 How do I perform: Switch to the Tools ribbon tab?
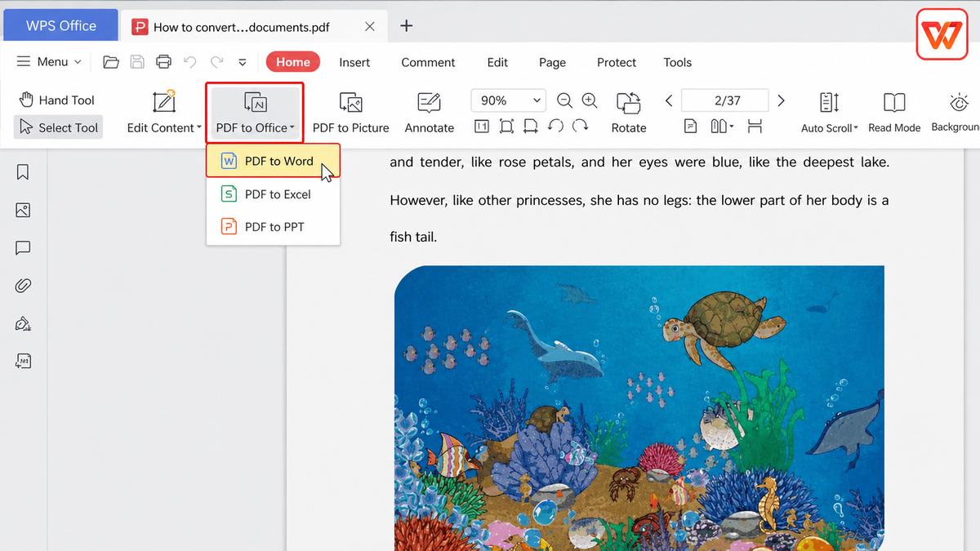click(x=677, y=62)
